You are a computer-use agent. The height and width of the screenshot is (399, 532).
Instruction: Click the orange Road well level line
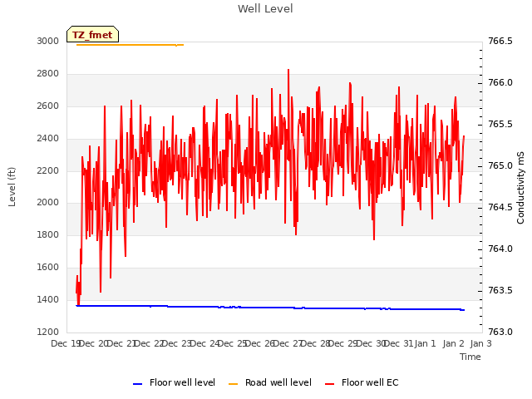coord(130,45)
